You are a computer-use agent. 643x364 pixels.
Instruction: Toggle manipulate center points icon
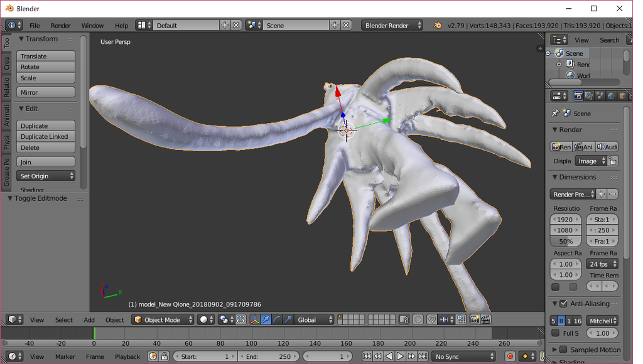click(x=240, y=319)
